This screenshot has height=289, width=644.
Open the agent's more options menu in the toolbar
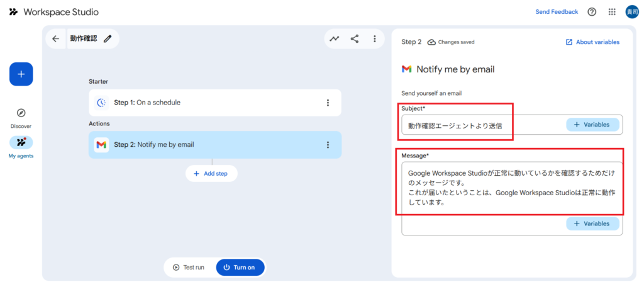375,39
